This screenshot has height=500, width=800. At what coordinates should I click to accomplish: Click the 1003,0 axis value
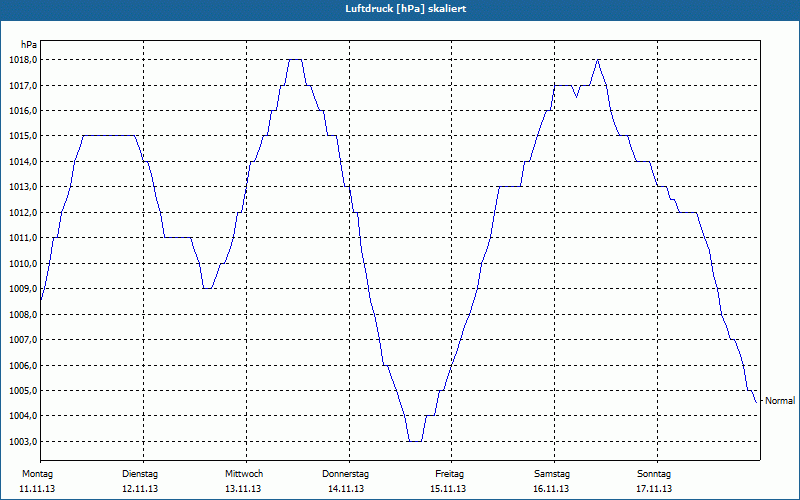click(23, 441)
